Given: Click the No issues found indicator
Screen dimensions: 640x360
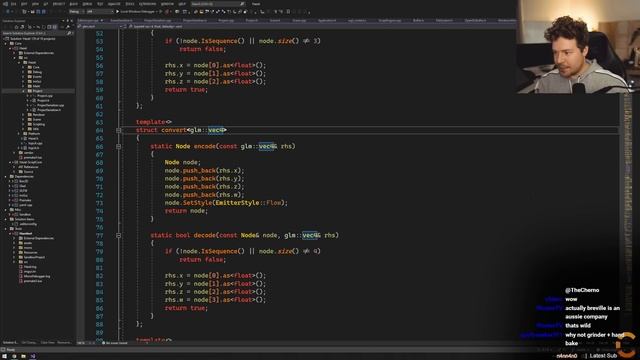Looking at the screenshot, I should pos(116,343).
